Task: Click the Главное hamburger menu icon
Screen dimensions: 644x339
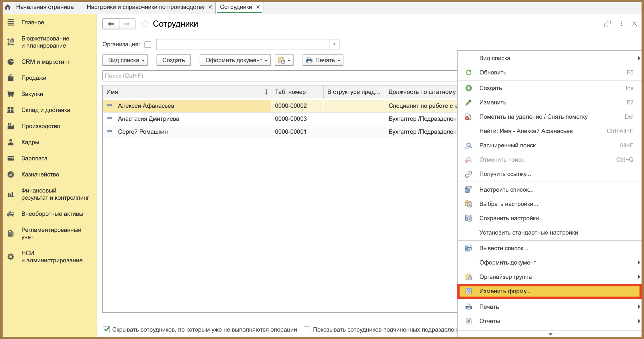Action: click(x=11, y=22)
